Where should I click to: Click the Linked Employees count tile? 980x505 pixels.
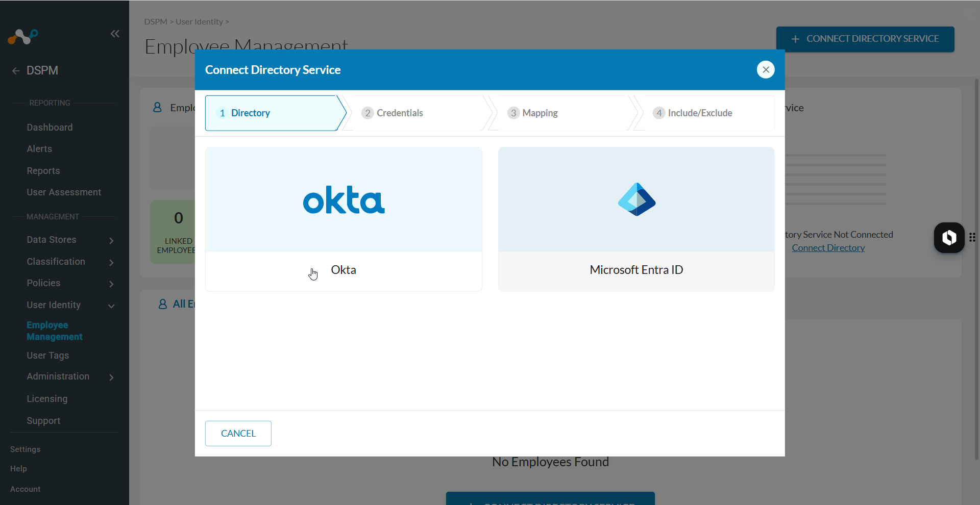[173, 232]
